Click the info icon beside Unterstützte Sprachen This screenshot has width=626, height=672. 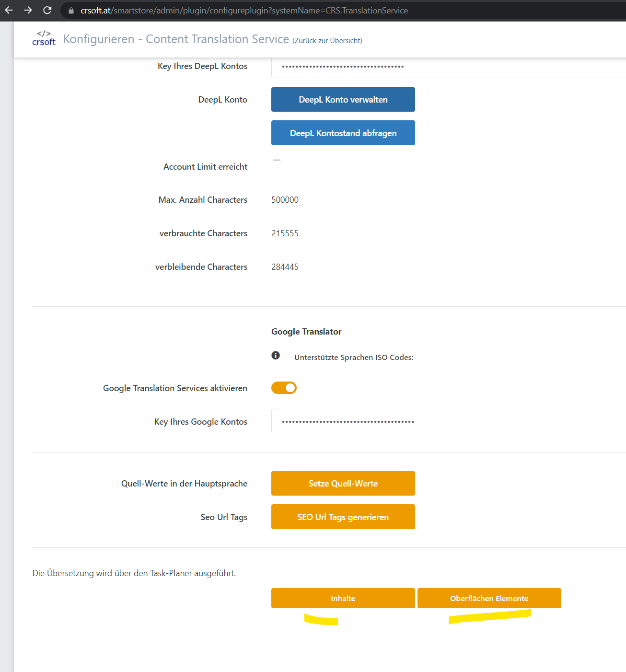click(276, 355)
